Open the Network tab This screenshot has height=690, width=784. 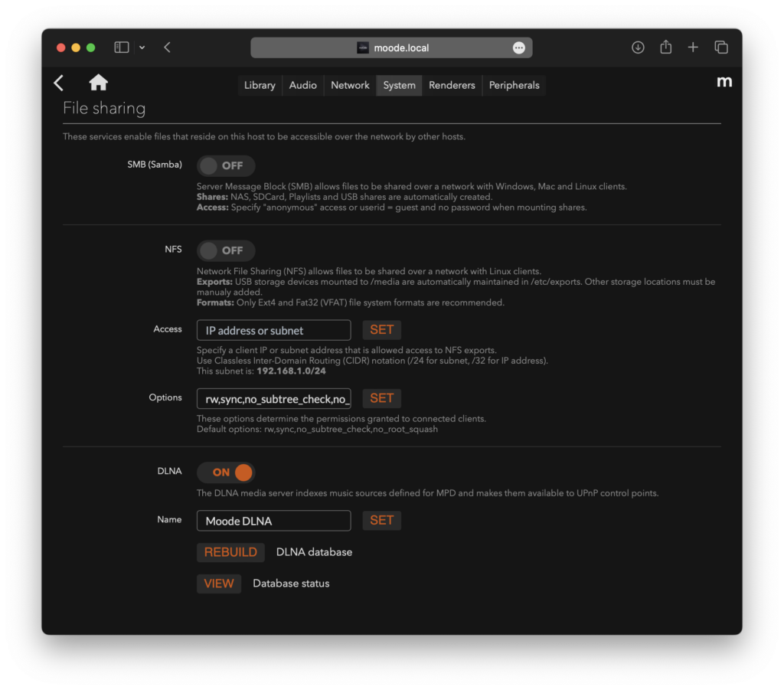click(x=350, y=85)
